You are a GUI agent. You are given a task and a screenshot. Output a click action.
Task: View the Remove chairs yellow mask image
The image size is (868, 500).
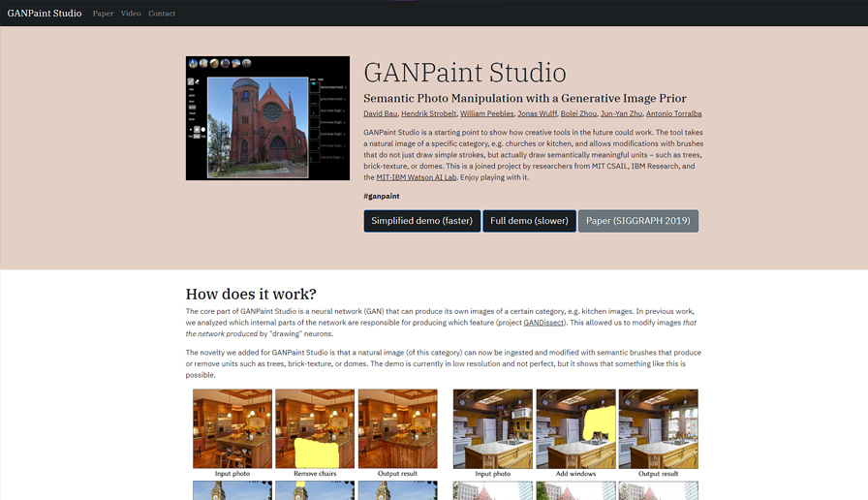(315, 428)
